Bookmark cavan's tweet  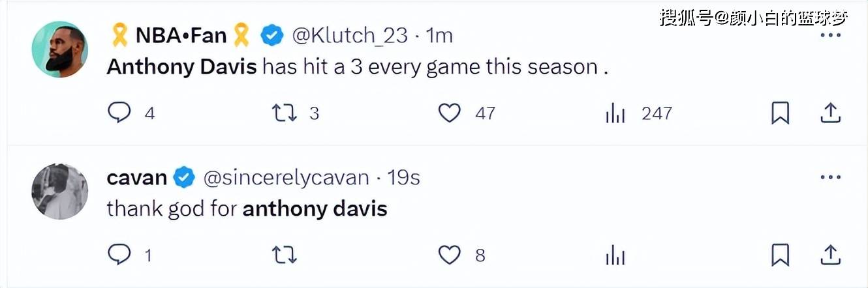click(x=781, y=255)
